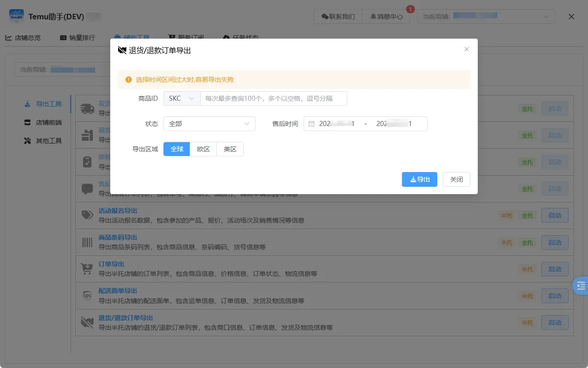Click the floating blue side panel toggle icon
Image resolution: width=588 pixels, height=368 pixels.
(x=581, y=286)
